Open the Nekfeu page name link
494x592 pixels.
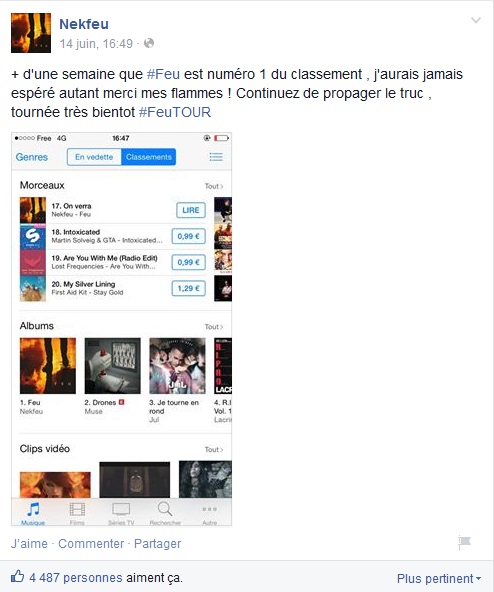point(84,24)
